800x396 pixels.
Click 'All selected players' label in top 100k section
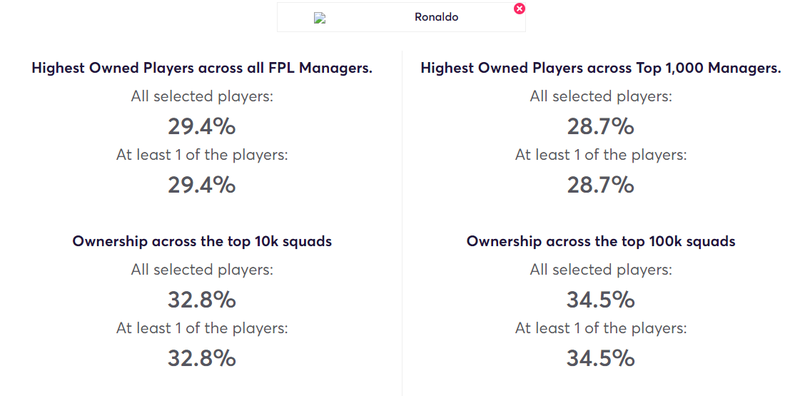(601, 270)
